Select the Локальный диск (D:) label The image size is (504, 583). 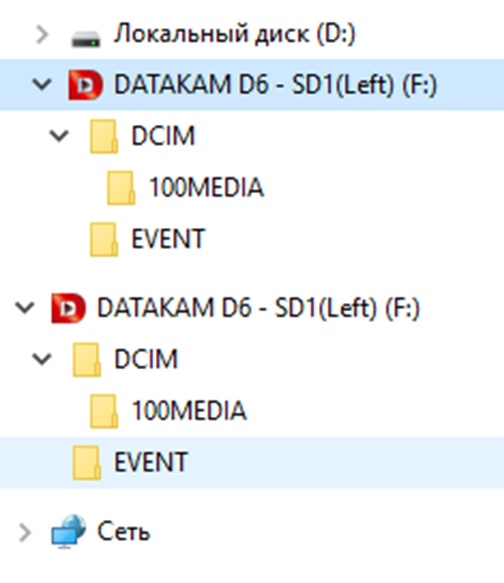[235, 34]
